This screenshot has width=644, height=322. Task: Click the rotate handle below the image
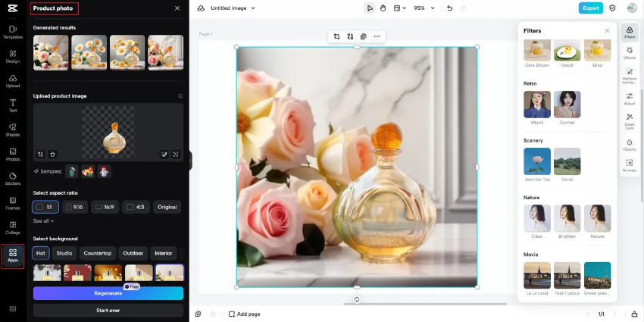pyautogui.click(x=357, y=299)
